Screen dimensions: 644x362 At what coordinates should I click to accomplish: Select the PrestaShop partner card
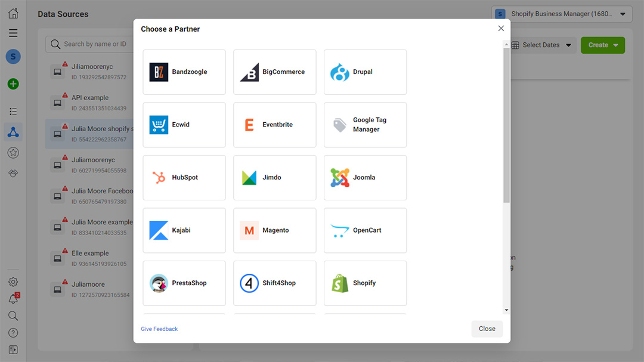[x=184, y=283]
